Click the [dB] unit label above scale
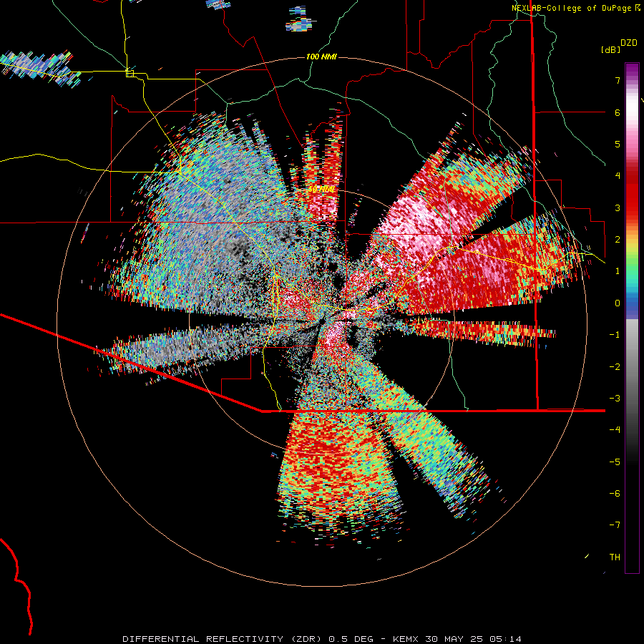The width and height of the screenshot is (644, 644). click(x=610, y=49)
